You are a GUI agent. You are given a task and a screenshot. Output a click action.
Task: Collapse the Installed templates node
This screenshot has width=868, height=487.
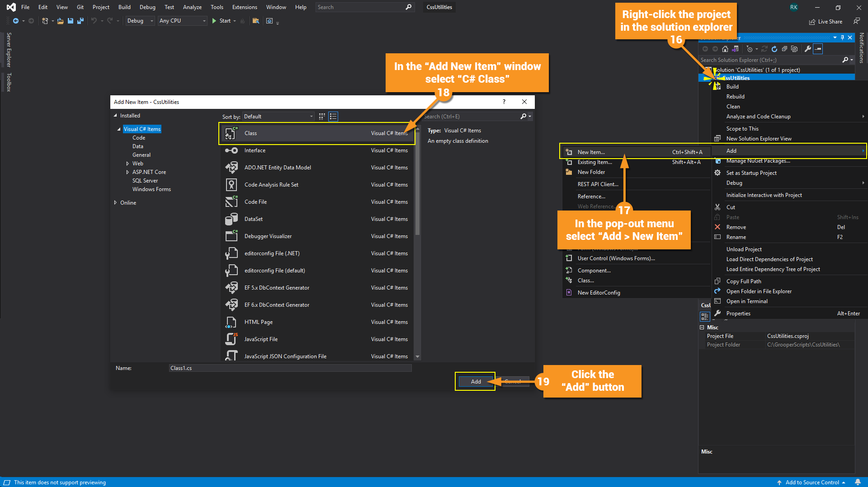click(115, 116)
